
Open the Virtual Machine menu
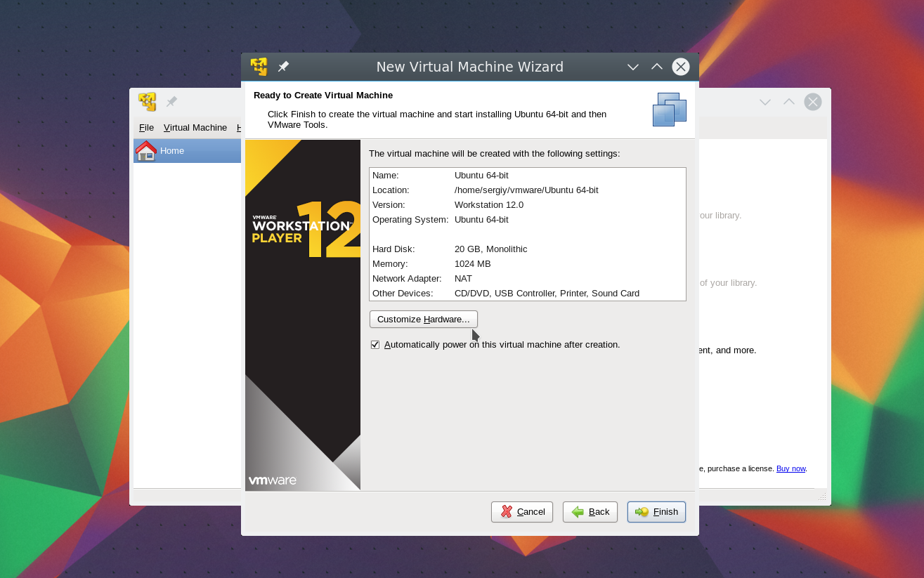pos(195,128)
